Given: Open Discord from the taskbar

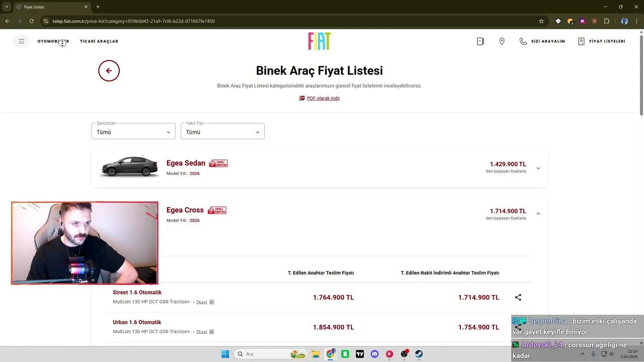Looking at the screenshot, I should pos(374,354).
